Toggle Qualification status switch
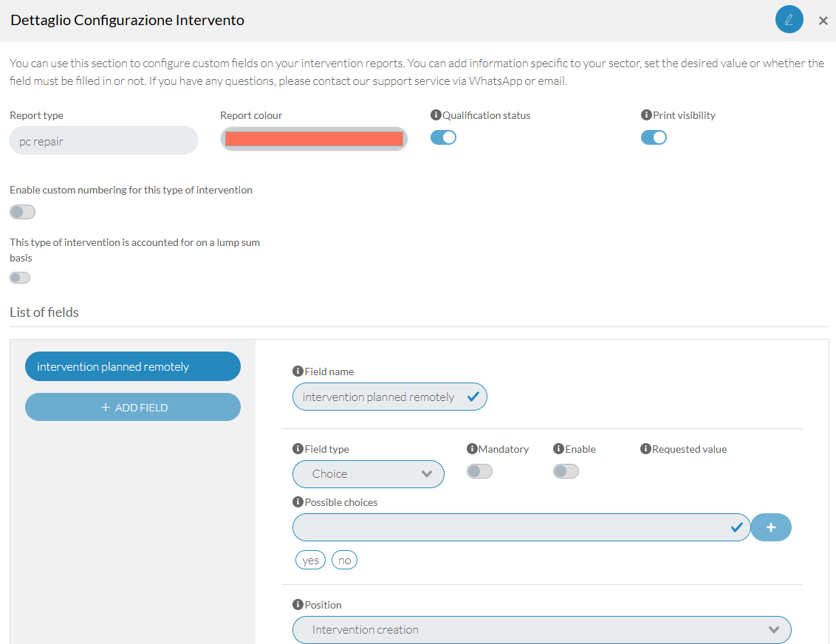The width and height of the screenshot is (836, 644). point(443,137)
